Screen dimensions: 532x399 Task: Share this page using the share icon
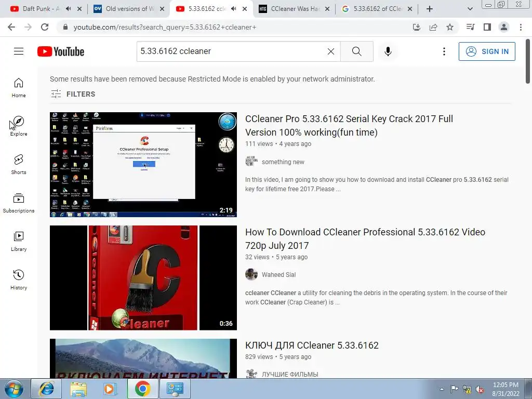click(x=433, y=27)
